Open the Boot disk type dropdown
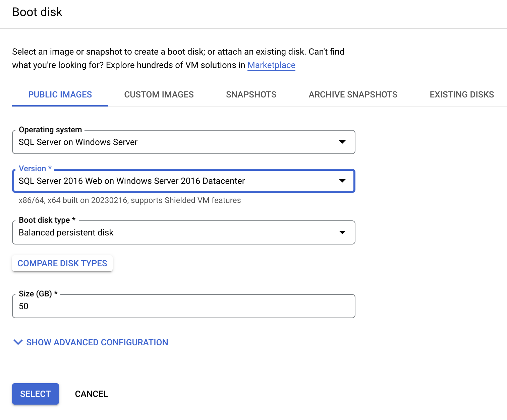 click(184, 232)
